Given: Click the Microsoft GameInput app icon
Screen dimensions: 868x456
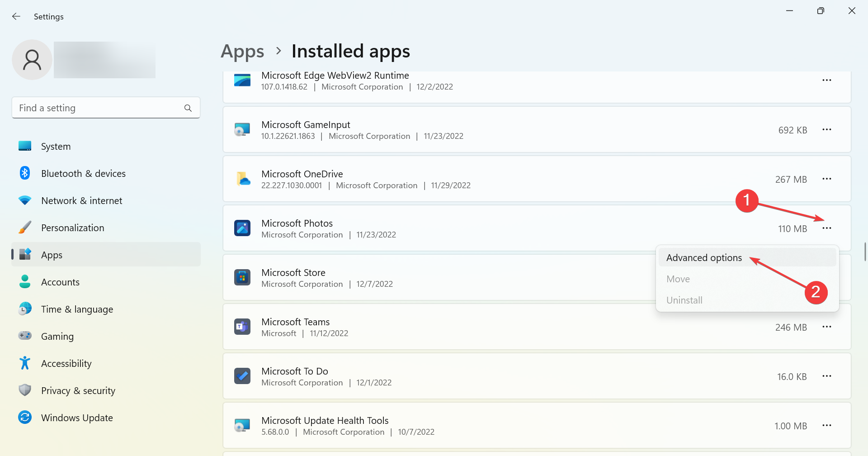Looking at the screenshot, I should tap(242, 129).
